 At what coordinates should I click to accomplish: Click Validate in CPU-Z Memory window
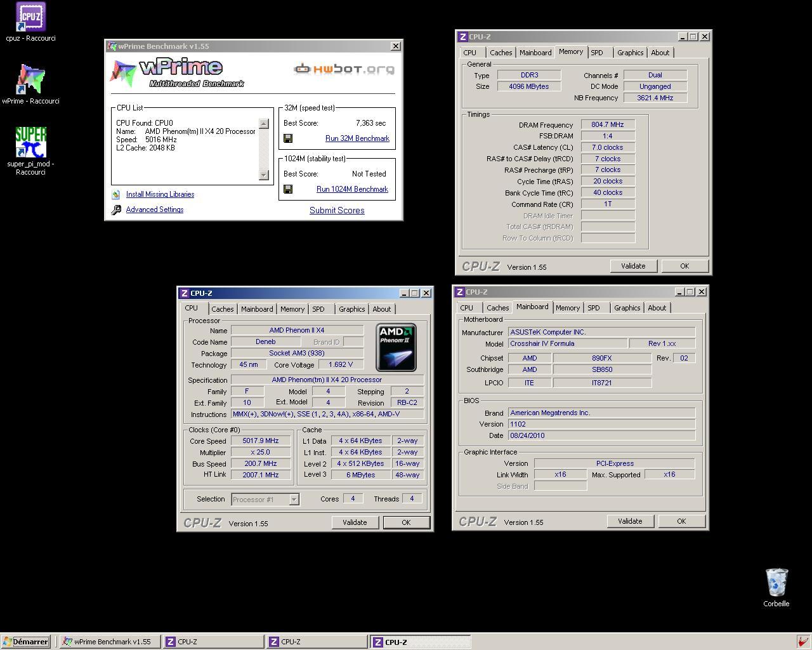pyautogui.click(x=633, y=266)
